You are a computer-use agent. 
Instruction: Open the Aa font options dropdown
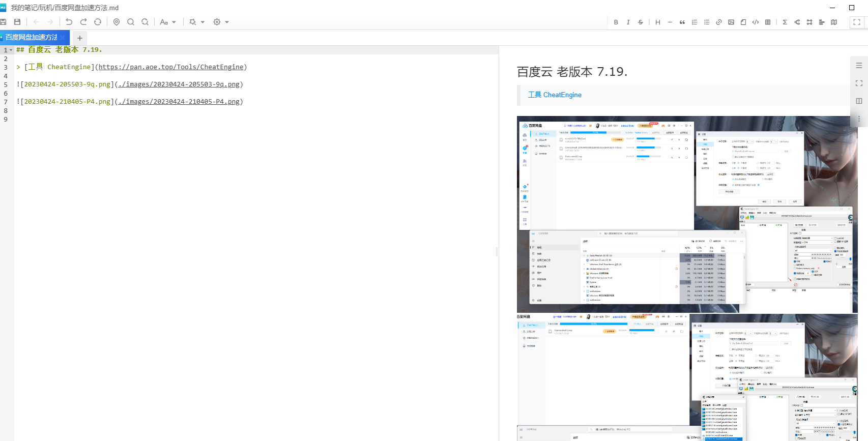[167, 22]
